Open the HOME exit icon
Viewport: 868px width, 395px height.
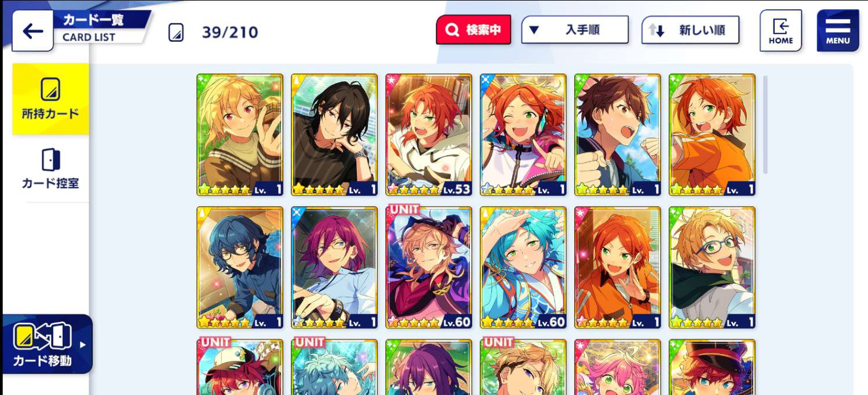(781, 31)
